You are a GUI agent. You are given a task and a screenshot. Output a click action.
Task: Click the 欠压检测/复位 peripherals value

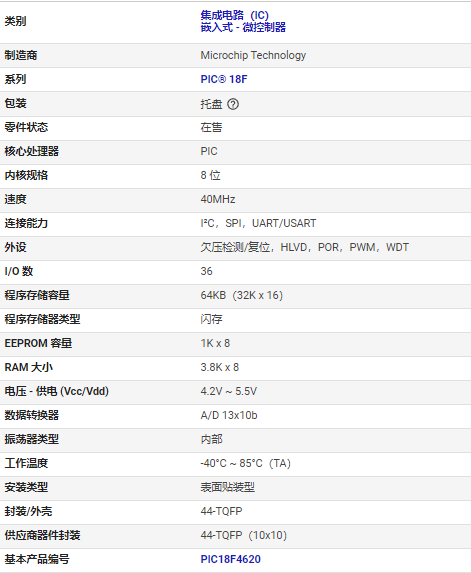[x=235, y=247]
